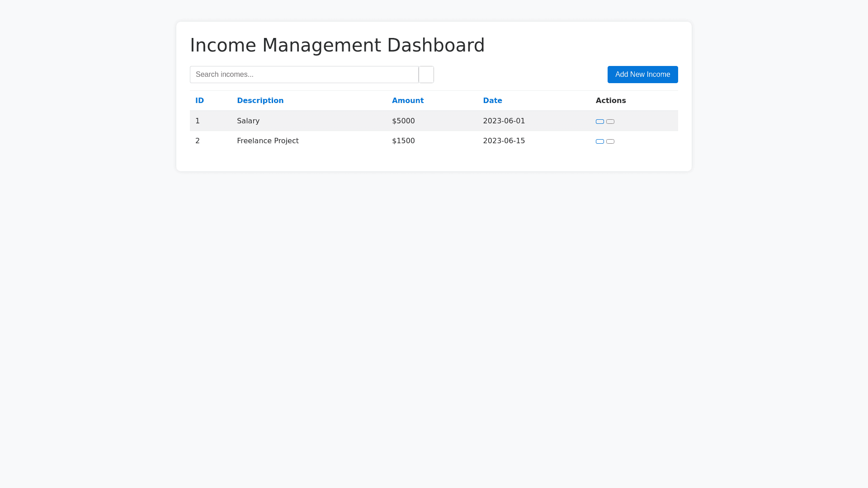The width and height of the screenshot is (868, 488).
Task: Select the Salary description cell
Action: [248, 121]
